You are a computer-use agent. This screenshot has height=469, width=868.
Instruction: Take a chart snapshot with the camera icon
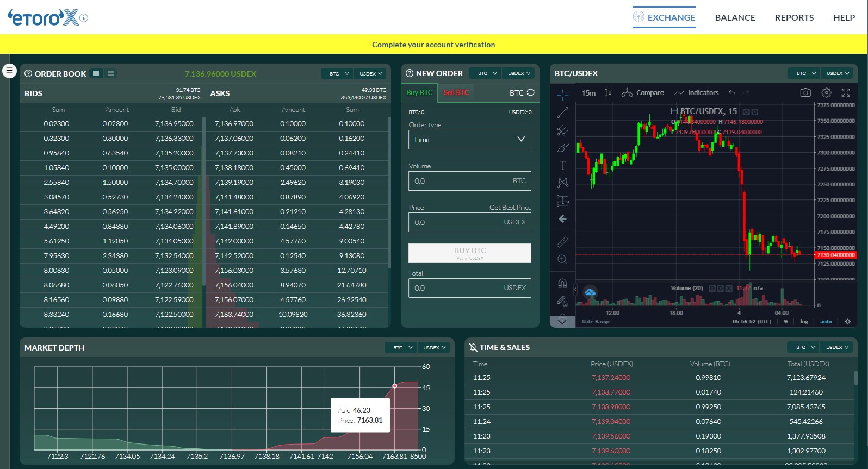pyautogui.click(x=805, y=92)
